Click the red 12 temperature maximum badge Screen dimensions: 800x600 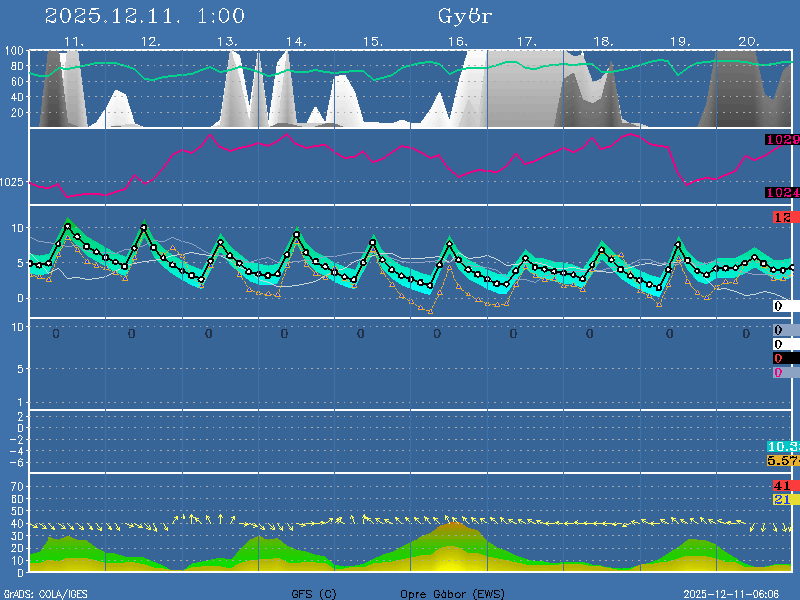785,218
